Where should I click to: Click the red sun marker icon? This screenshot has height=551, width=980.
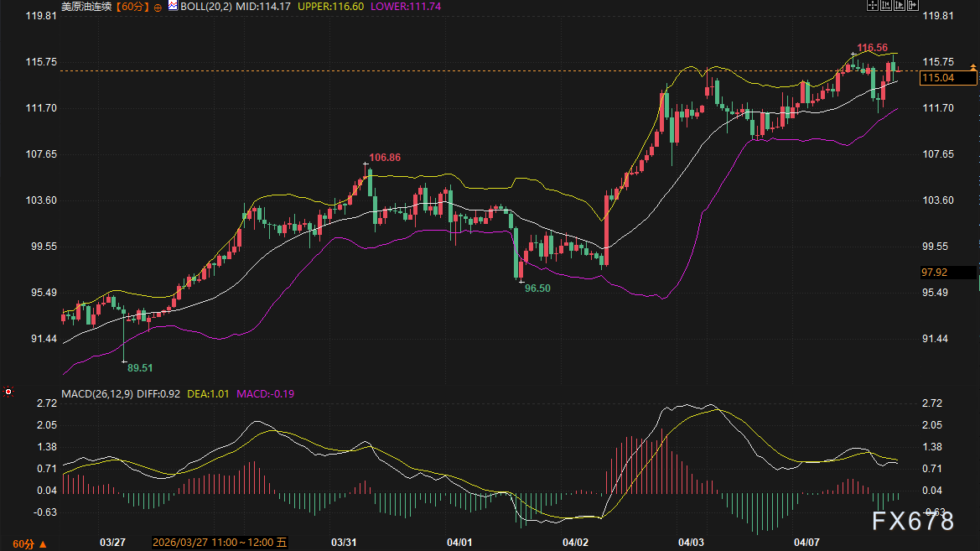click(x=8, y=391)
